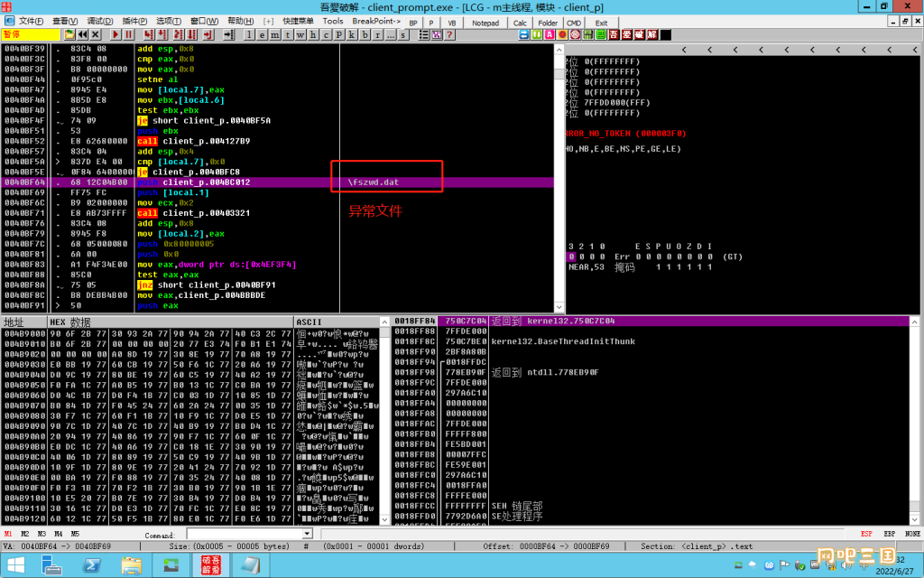This screenshot has width=924, height=578.
Task: Click the CMD shortcut button
Action: [574, 23]
